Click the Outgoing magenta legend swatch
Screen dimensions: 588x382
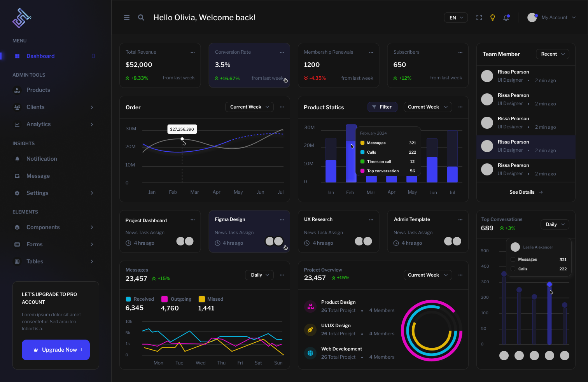(164, 299)
